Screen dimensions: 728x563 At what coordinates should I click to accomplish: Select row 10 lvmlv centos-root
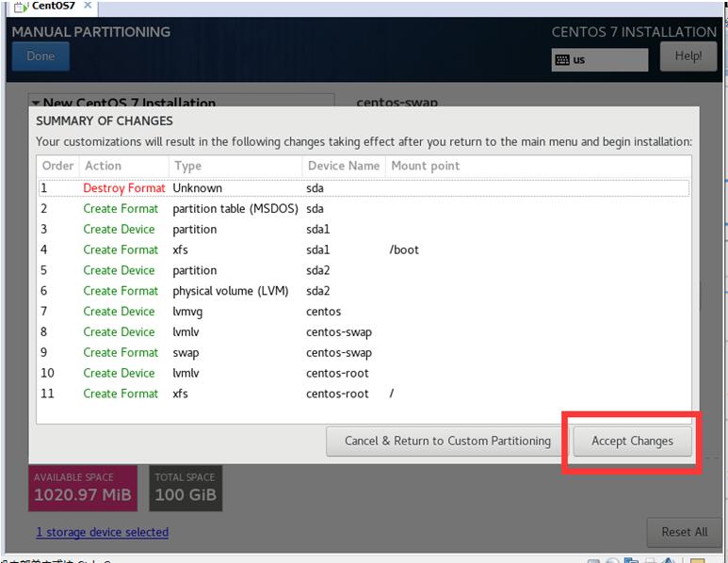coord(364,373)
